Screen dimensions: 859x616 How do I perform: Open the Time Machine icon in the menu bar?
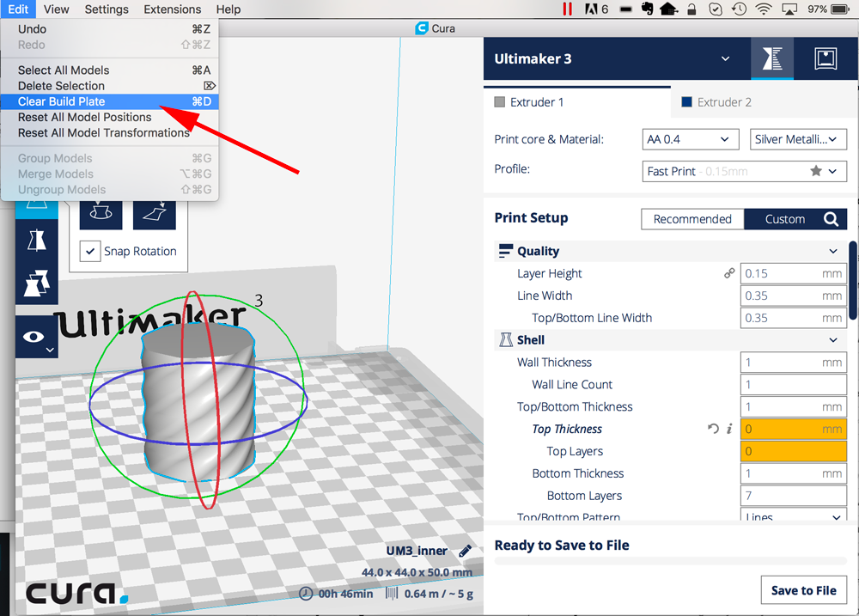[x=739, y=9]
